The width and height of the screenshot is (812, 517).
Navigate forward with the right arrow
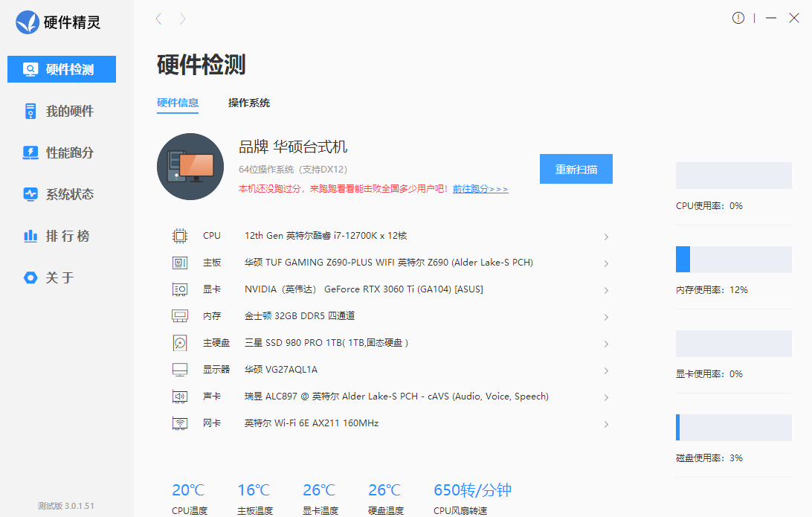pos(182,19)
